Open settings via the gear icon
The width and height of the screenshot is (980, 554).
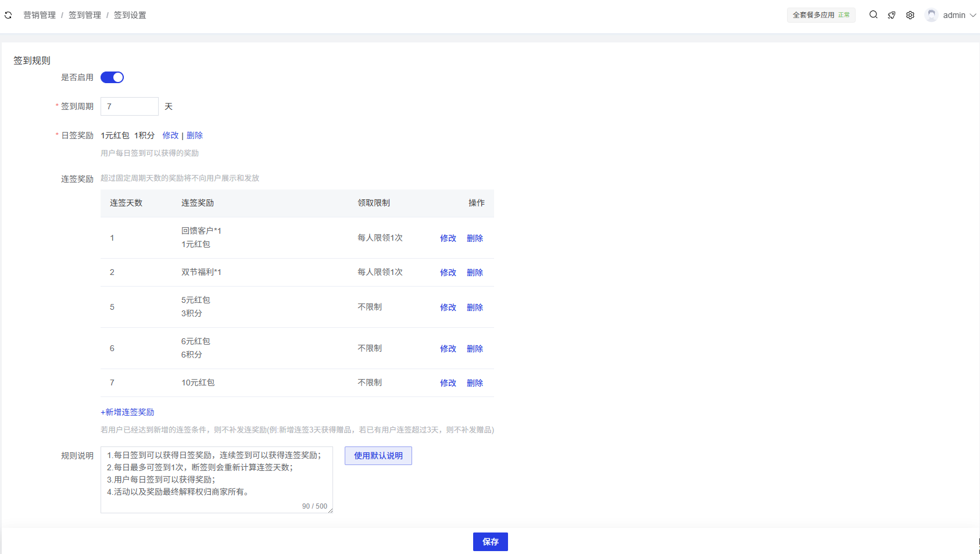(910, 15)
